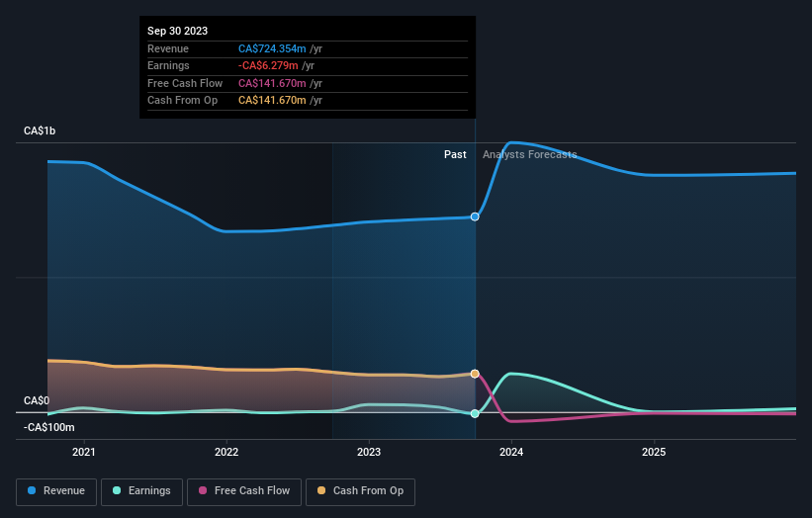Screen dimensions: 812x518
Task: Click the blue Revenue legend dot
Action: click(32, 490)
